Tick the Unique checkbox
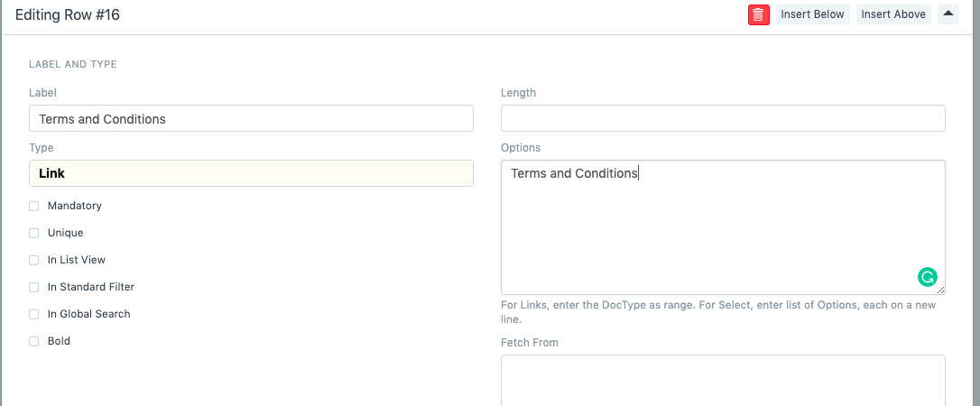980x406 pixels. (x=34, y=233)
